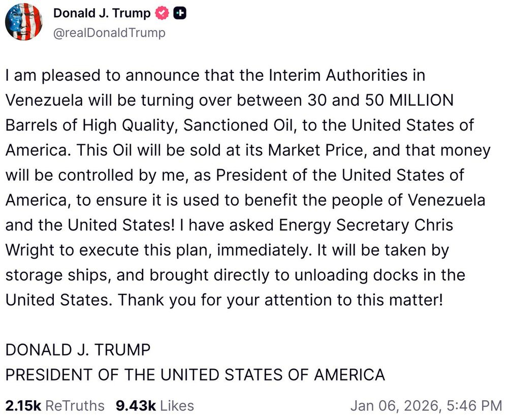Click the red verified checkmark badge
This screenshot has width=508, height=420.
pyautogui.click(x=162, y=14)
